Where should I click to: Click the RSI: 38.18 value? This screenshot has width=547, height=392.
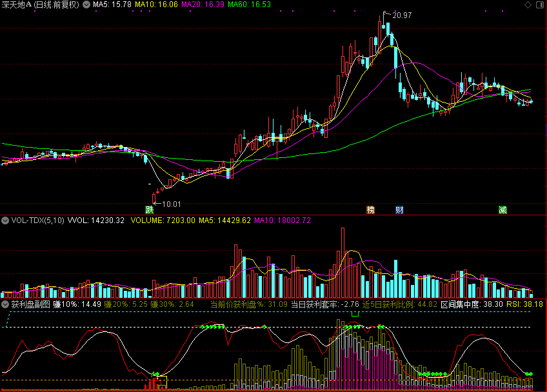524,304
